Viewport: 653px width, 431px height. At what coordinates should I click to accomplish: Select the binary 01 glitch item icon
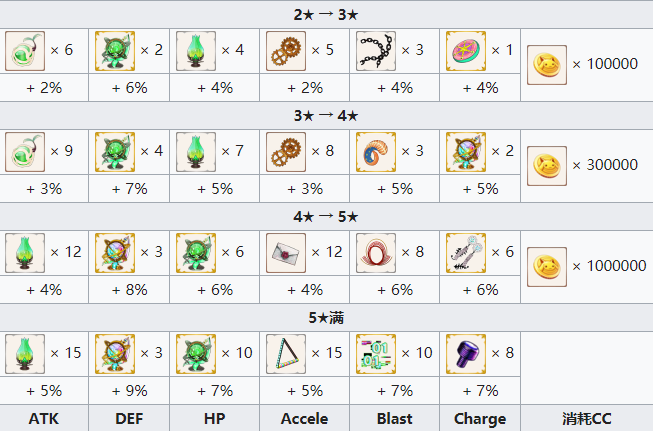(376, 354)
